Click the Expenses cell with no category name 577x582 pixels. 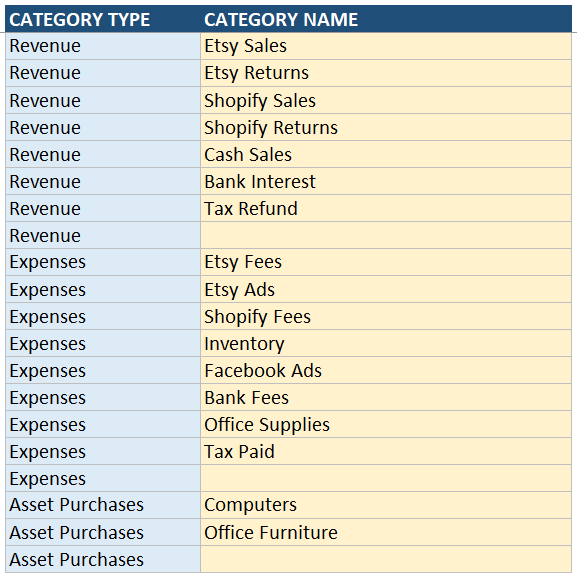(x=103, y=478)
